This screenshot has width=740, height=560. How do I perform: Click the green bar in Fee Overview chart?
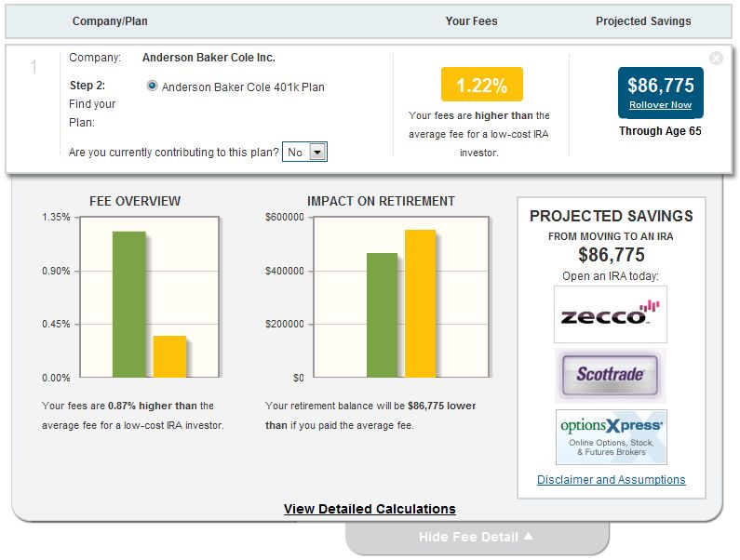(x=128, y=304)
